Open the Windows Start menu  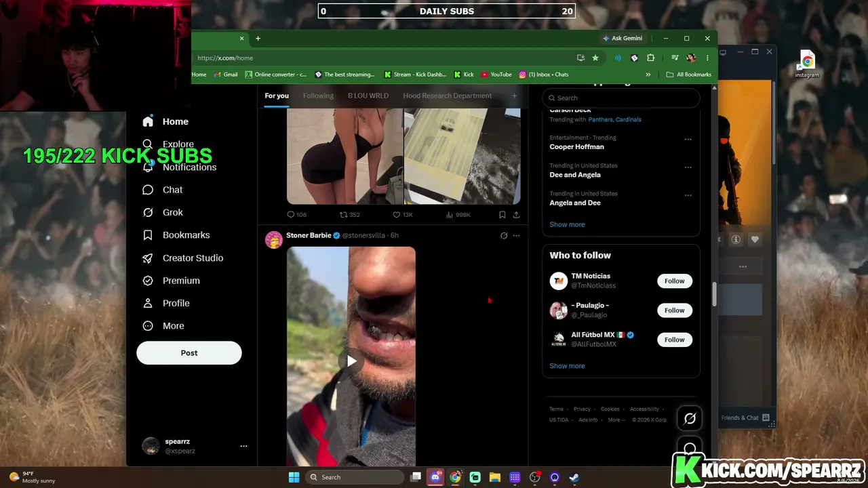294,477
